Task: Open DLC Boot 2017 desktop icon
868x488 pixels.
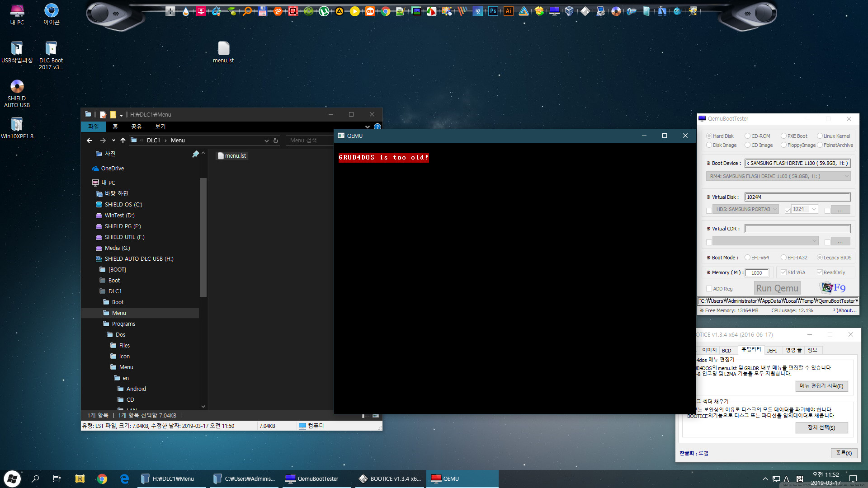Action: 51,56
